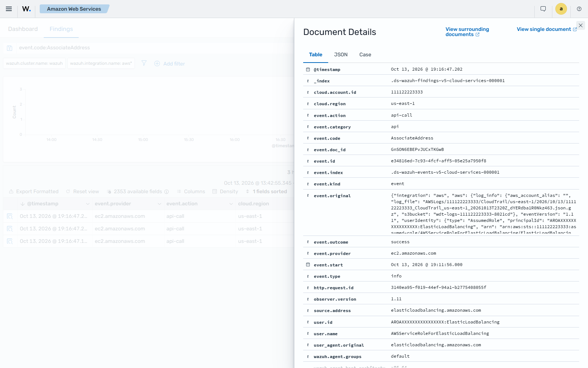Click the event.code field type icon

(308, 138)
